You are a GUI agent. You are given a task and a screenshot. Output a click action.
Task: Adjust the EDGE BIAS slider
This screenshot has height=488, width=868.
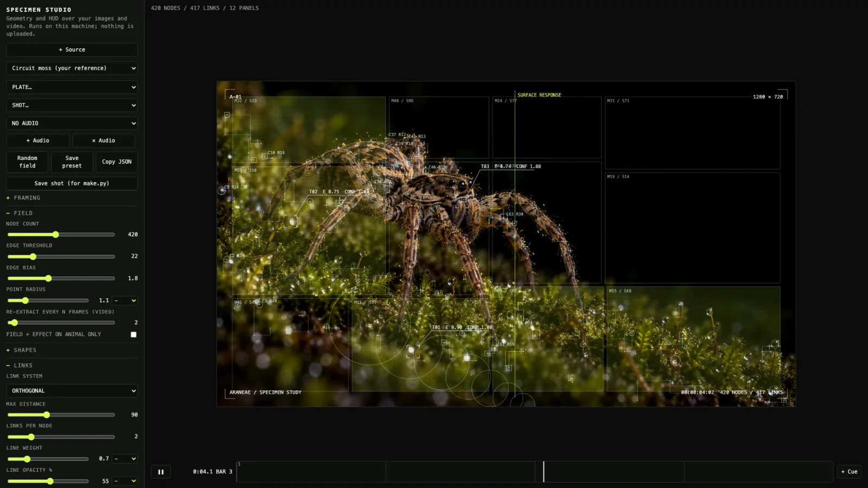point(61,279)
